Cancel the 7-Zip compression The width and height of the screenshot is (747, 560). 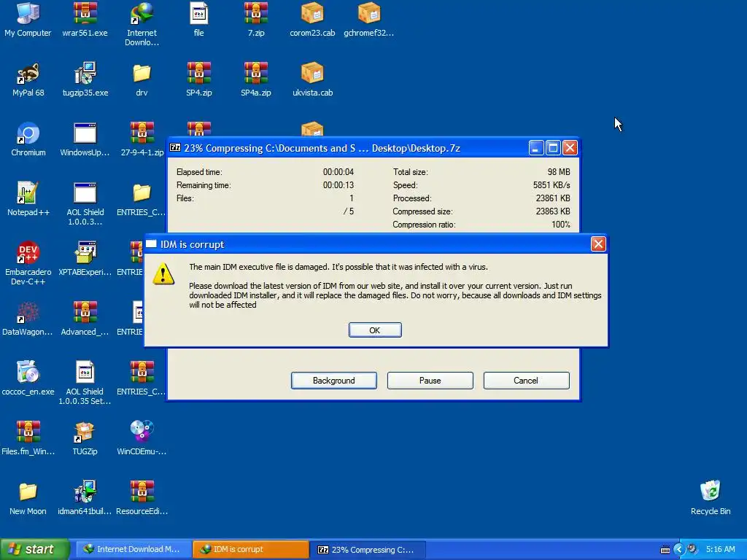pyautogui.click(x=526, y=381)
